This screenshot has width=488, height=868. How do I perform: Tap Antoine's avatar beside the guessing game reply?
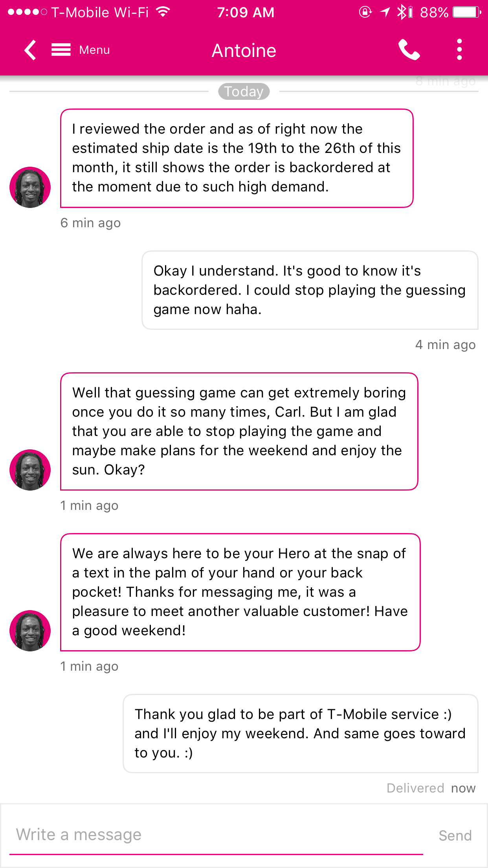click(x=30, y=470)
